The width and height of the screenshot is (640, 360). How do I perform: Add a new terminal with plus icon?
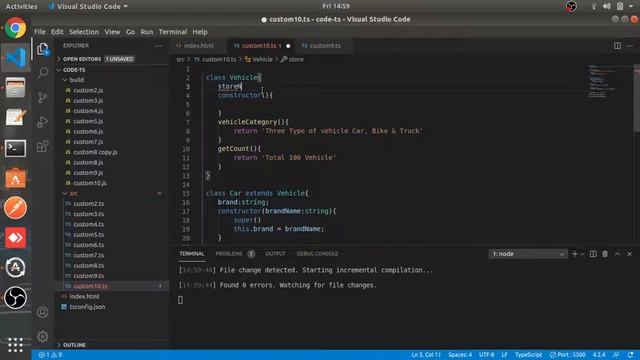pyautogui.click(x=575, y=254)
